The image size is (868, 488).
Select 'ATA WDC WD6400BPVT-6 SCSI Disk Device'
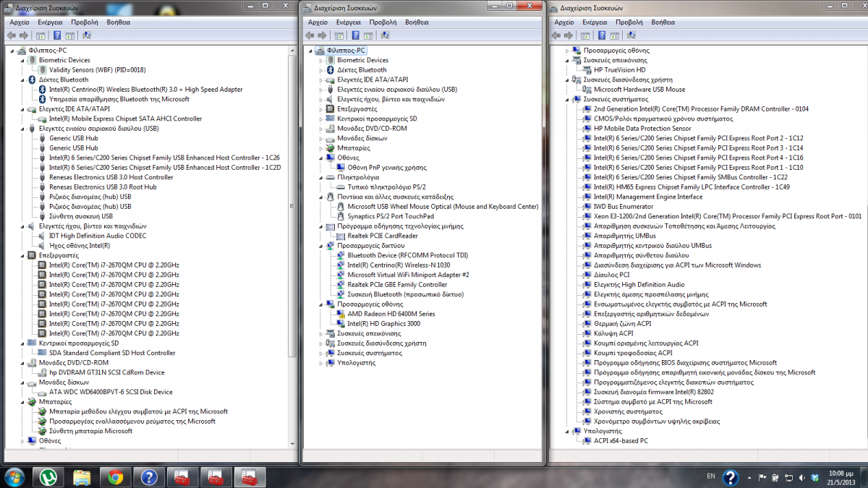[111, 392]
